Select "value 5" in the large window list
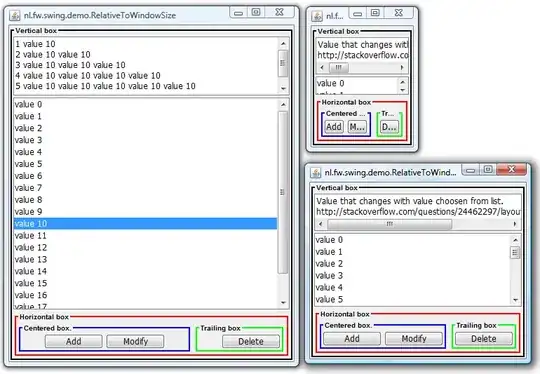Image resolution: width=540 pixels, height=374 pixels. click(145, 164)
